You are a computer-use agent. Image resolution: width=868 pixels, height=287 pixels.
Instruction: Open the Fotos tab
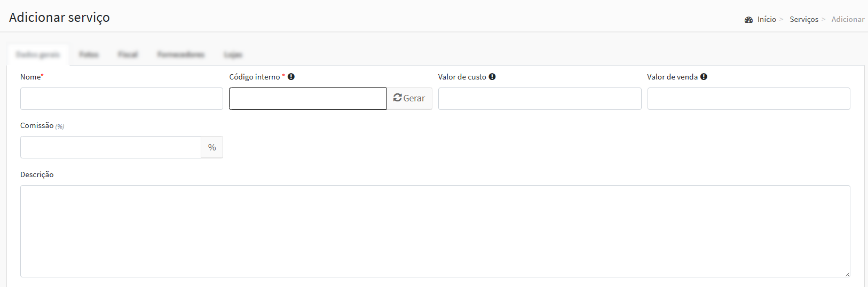pyautogui.click(x=89, y=54)
